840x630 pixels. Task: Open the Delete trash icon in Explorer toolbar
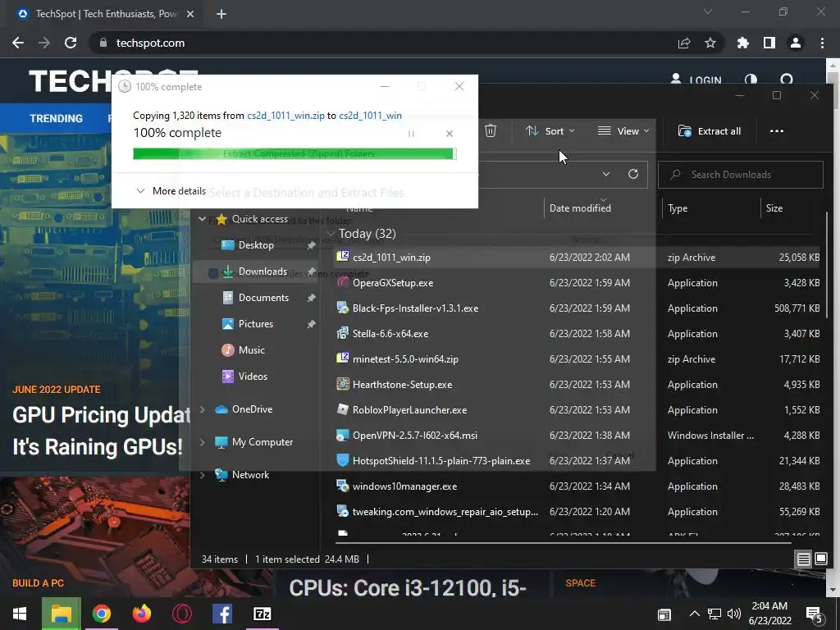point(491,130)
